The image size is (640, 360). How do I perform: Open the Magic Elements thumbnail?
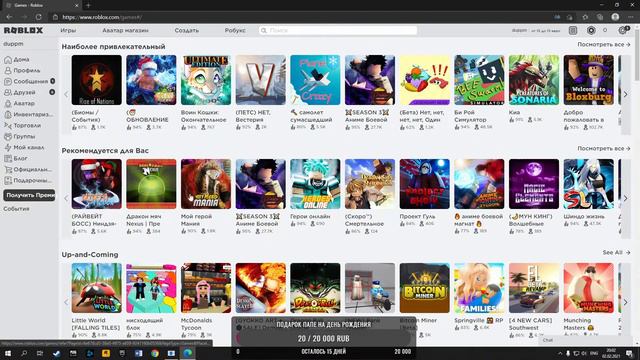(x=534, y=184)
